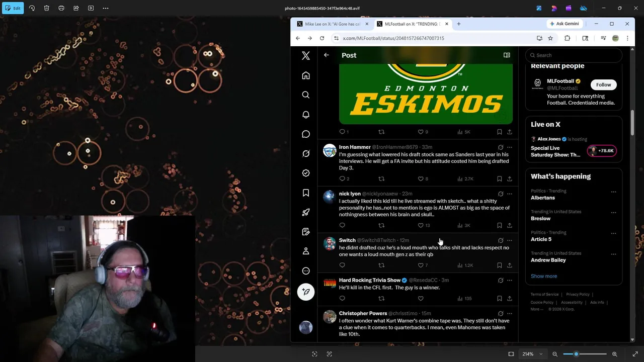Open options for Albertans trend
Image resolution: width=644 pixels, height=362 pixels.
(x=613, y=192)
